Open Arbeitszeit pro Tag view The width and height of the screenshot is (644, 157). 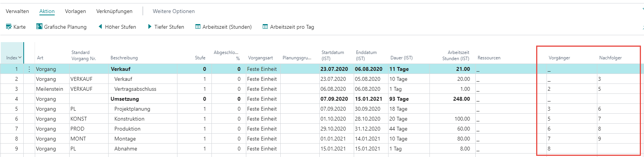click(x=292, y=27)
